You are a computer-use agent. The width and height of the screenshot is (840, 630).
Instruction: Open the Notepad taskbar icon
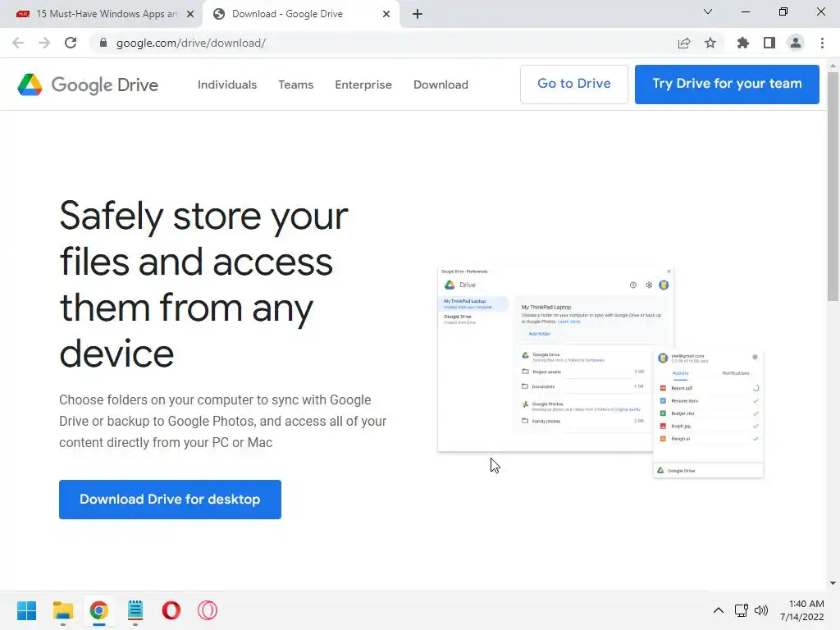tap(135, 610)
